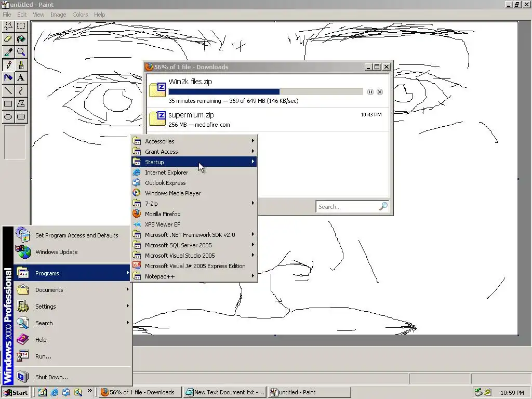Switch to New Text Document.txt taskbar button
The height and width of the screenshot is (399, 532).
224,393
